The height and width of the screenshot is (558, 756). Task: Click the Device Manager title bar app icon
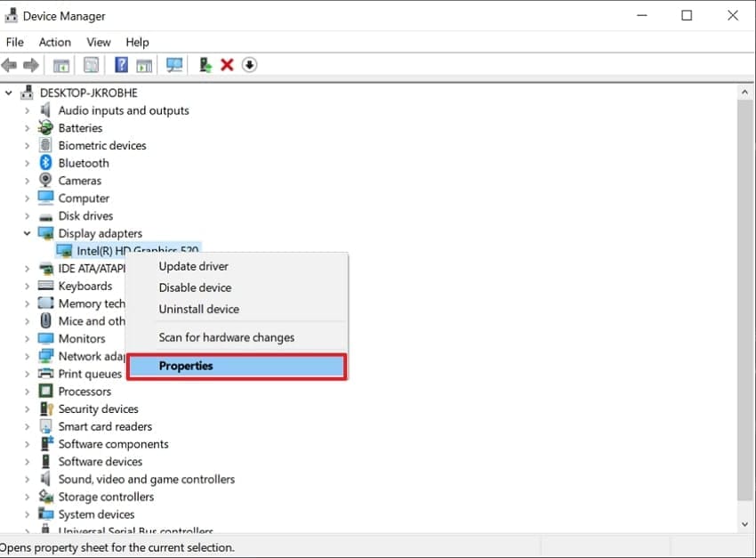point(11,16)
